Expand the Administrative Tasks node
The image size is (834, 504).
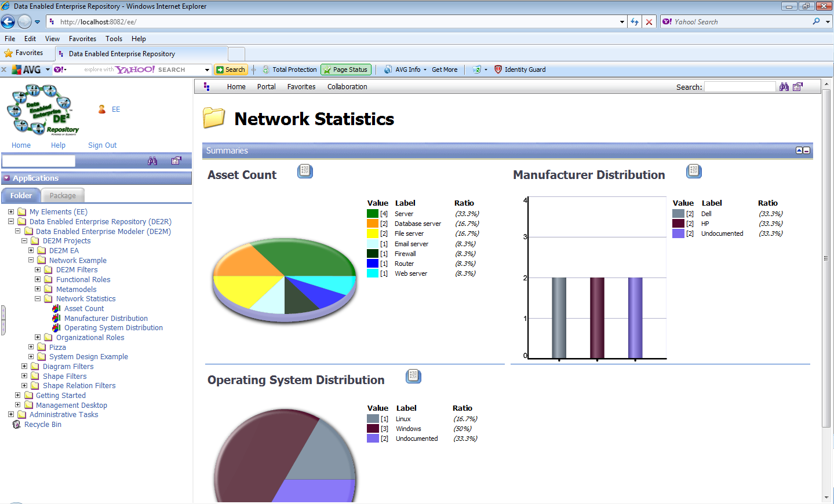tap(11, 415)
